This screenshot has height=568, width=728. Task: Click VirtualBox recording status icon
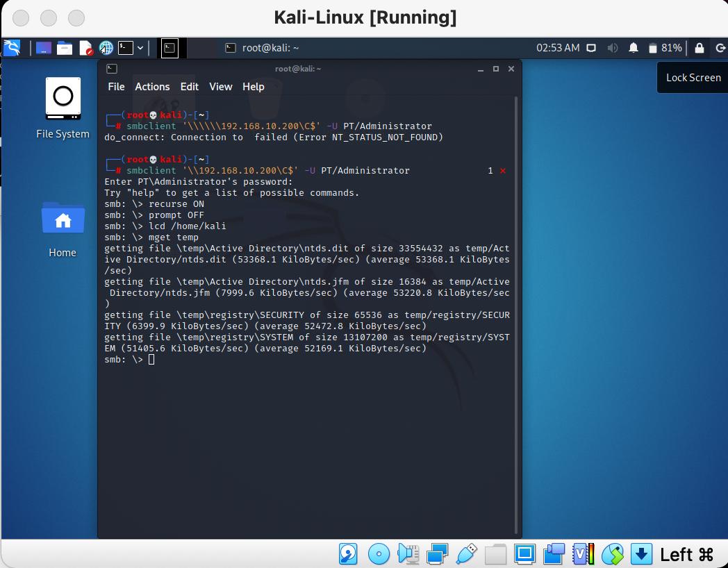click(554, 553)
